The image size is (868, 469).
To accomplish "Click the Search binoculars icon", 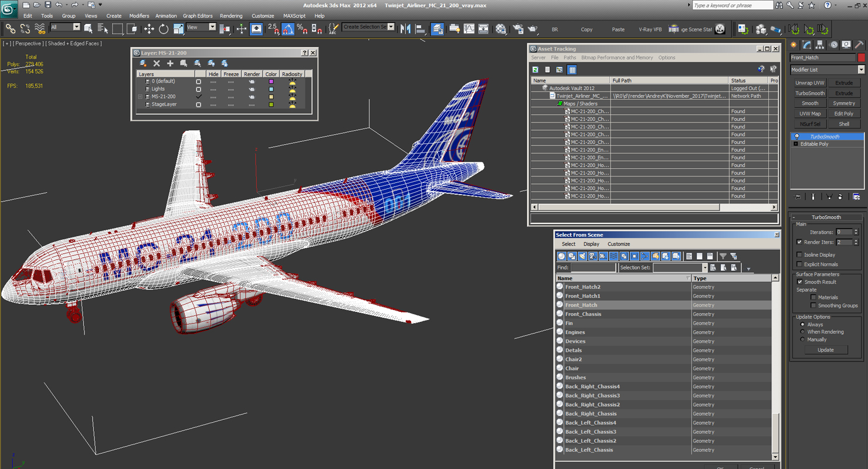I will [779, 5].
